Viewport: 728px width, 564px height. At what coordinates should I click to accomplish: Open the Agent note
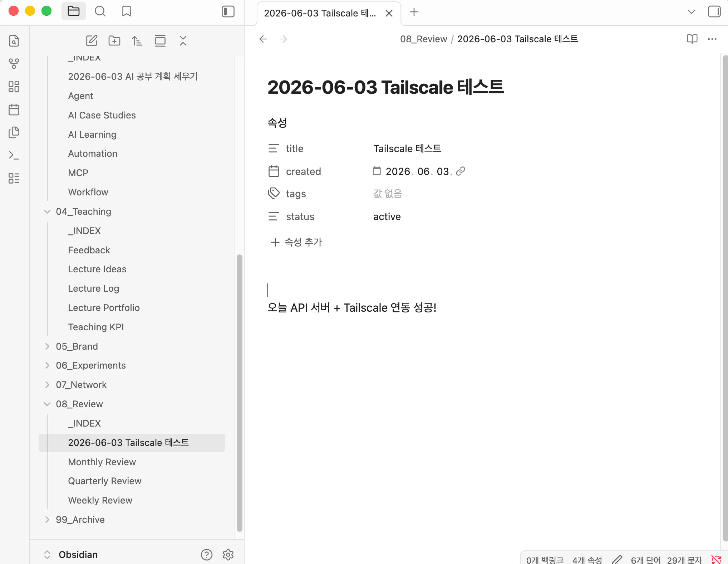point(80,96)
